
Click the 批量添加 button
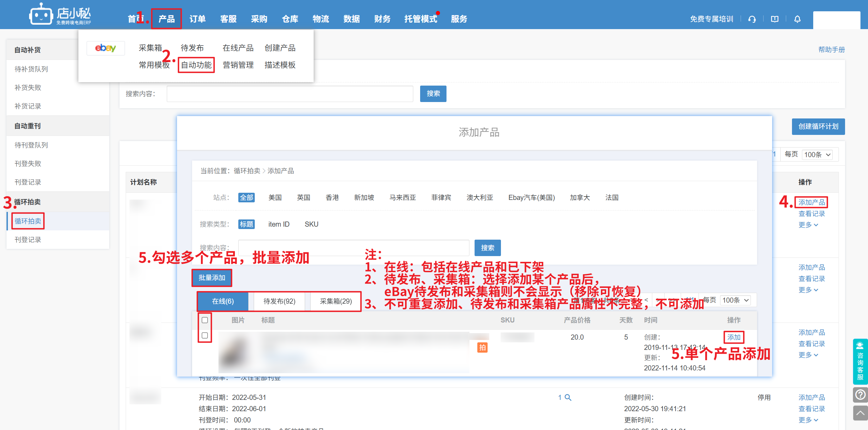pyautogui.click(x=212, y=278)
